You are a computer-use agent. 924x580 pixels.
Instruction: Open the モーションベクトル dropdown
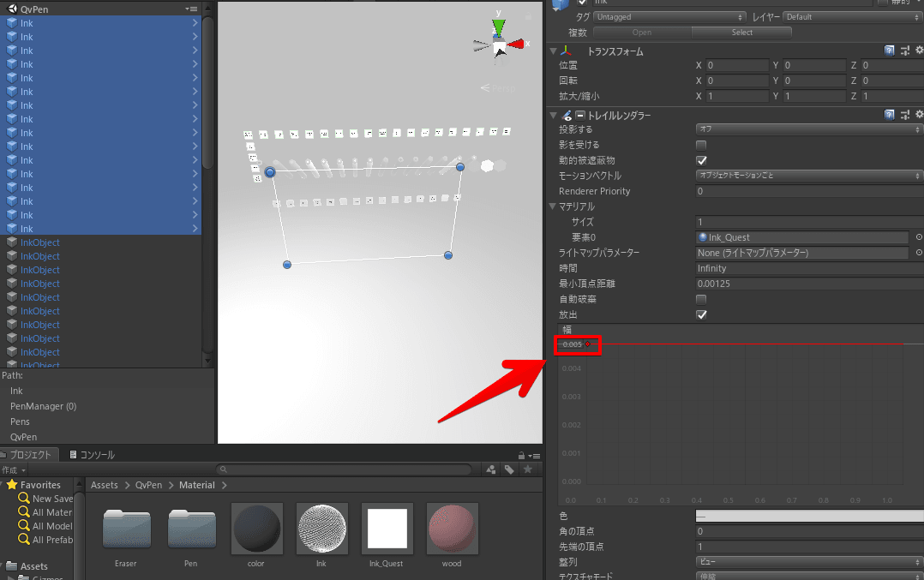coord(808,176)
